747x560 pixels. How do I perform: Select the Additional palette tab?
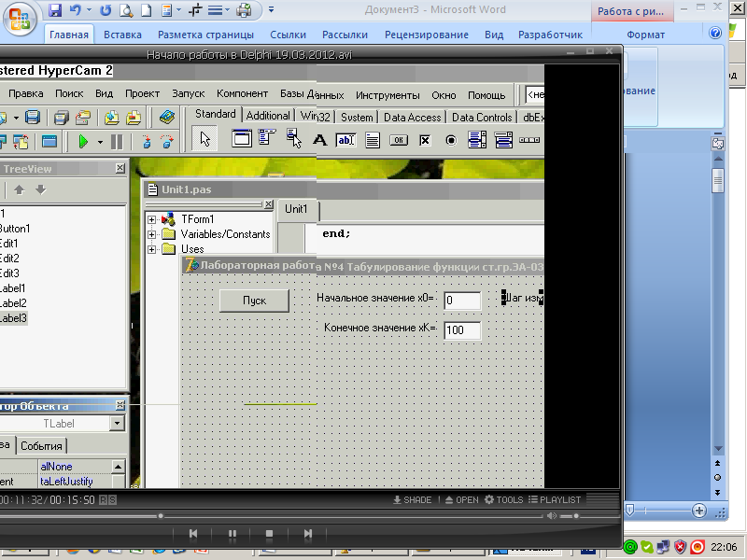[x=268, y=116]
